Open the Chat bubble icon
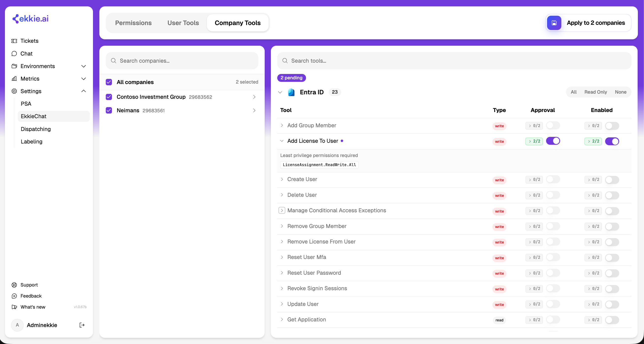Viewport: 644px width, 344px height. (14, 54)
